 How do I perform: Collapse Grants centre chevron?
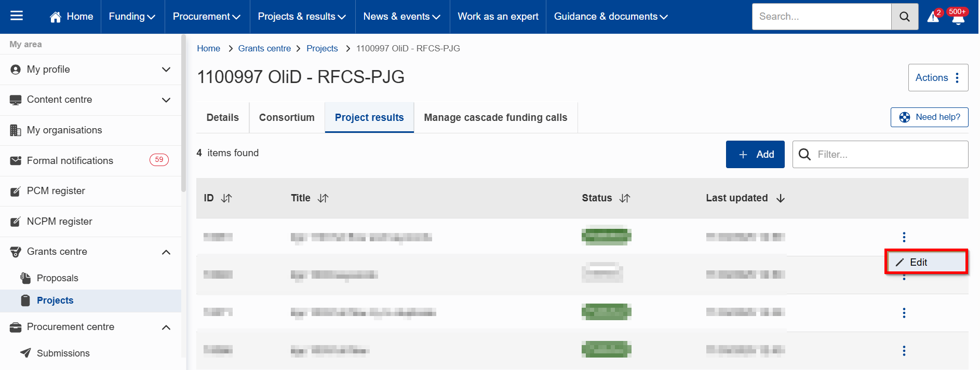pyautogui.click(x=166, y=252)
